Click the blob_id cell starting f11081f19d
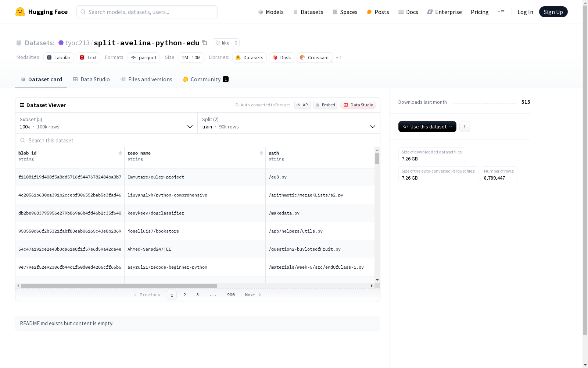The height and width of the screenshot is (368, 588). 70,177
